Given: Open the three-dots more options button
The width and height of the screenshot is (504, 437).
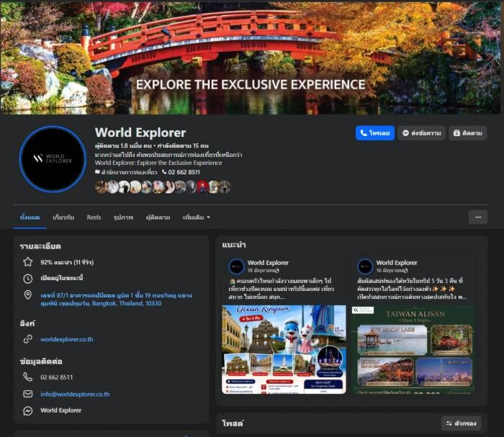Looking at the screenshot, I should pos(478,217).
